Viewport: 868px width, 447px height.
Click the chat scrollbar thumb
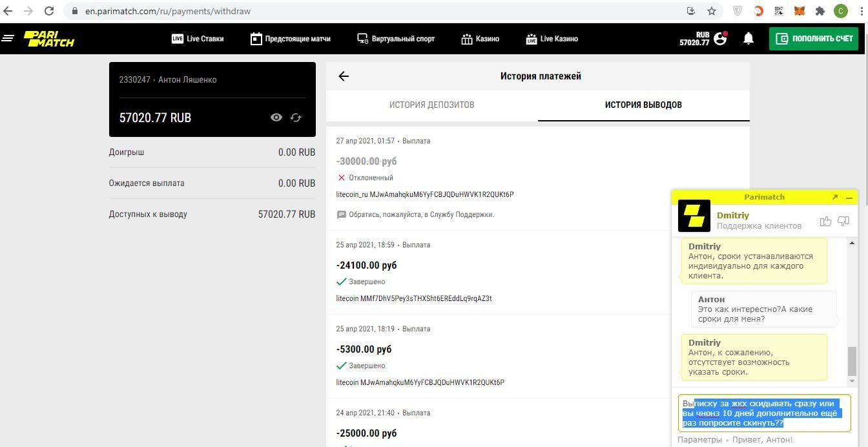point(852,360)
